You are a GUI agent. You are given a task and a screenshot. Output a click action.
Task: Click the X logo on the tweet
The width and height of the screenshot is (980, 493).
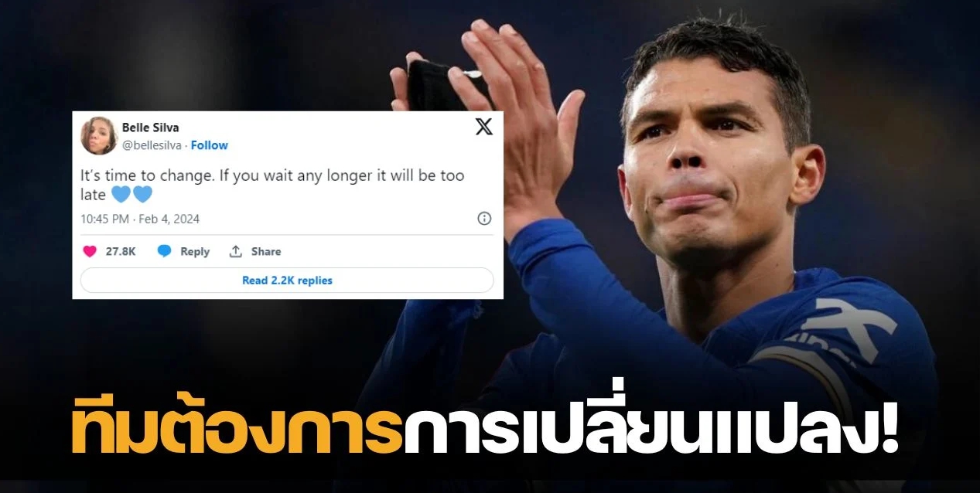484,127
